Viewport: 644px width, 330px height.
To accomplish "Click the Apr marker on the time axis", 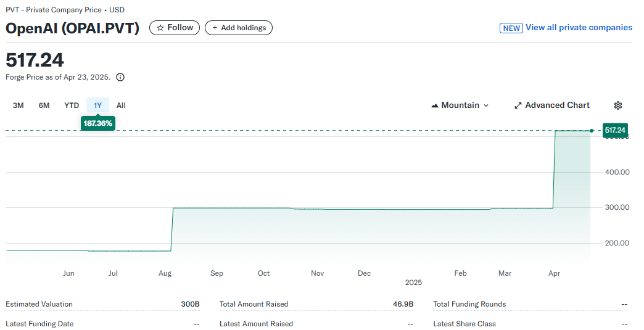I will (x=554, y=273).
